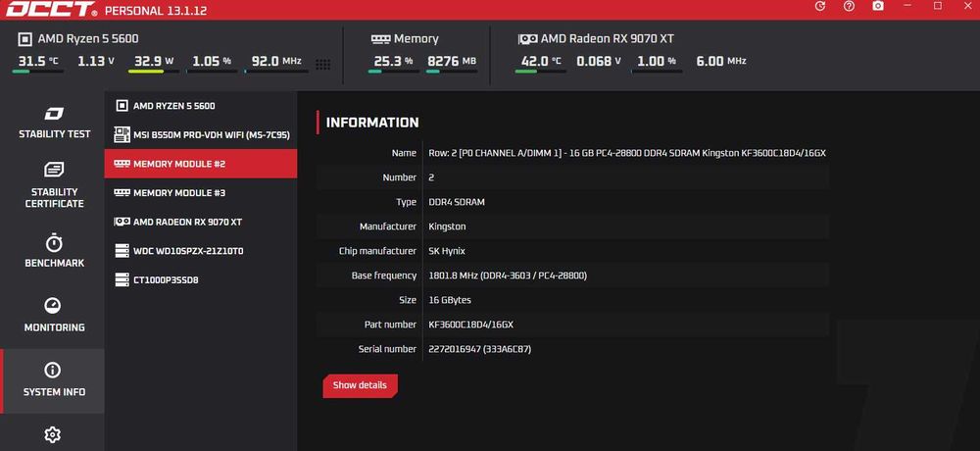Select Memory Module #3 entry
The width and height of the screenshot is (980, 451).
click(x=201, y=193)
